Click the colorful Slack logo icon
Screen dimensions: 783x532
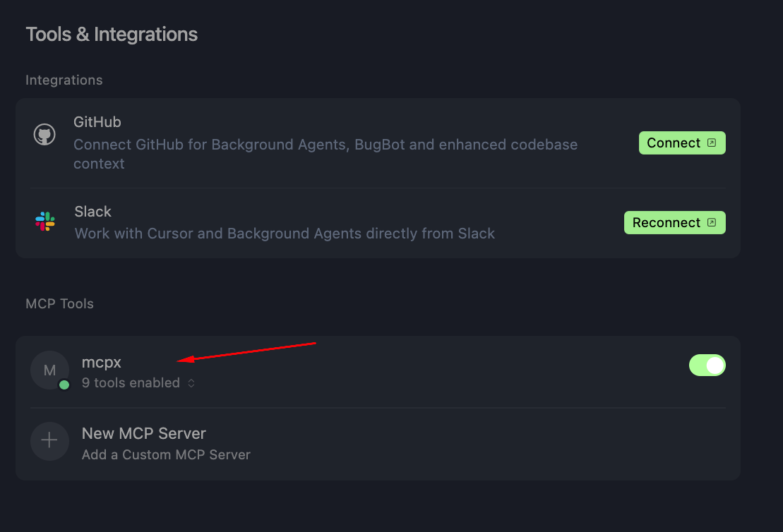45,221
